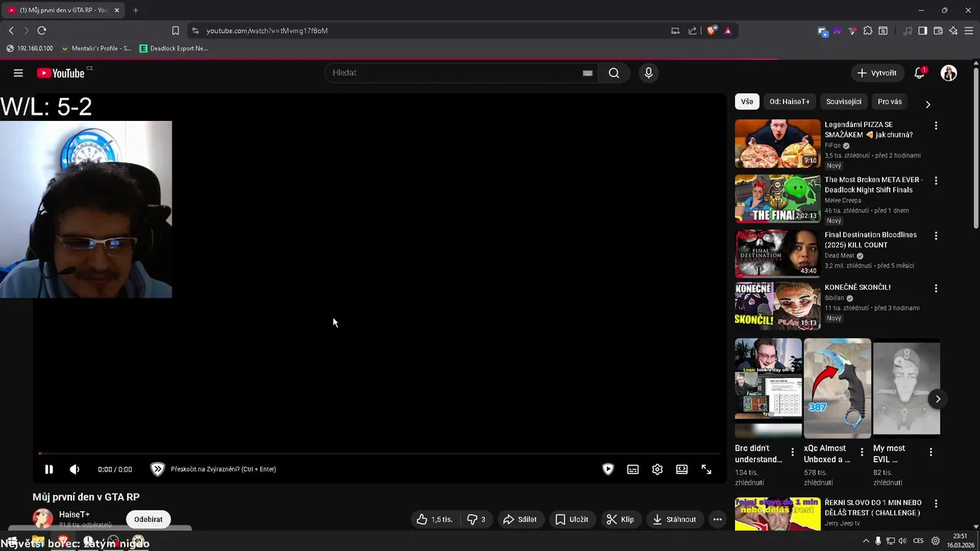
Task: Create a clip with the Klip button
Action: [x=620, y=520]
